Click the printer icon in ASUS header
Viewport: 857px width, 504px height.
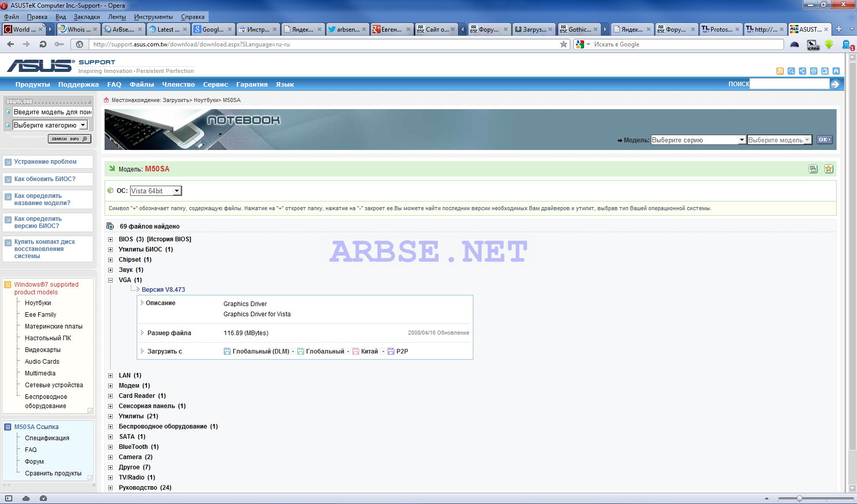tap(836, 71)
